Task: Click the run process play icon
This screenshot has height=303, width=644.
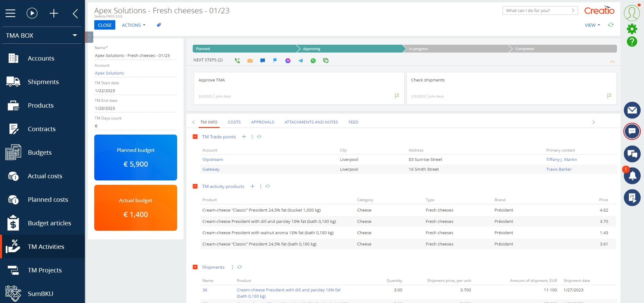Action: click(x=32, y=13)
